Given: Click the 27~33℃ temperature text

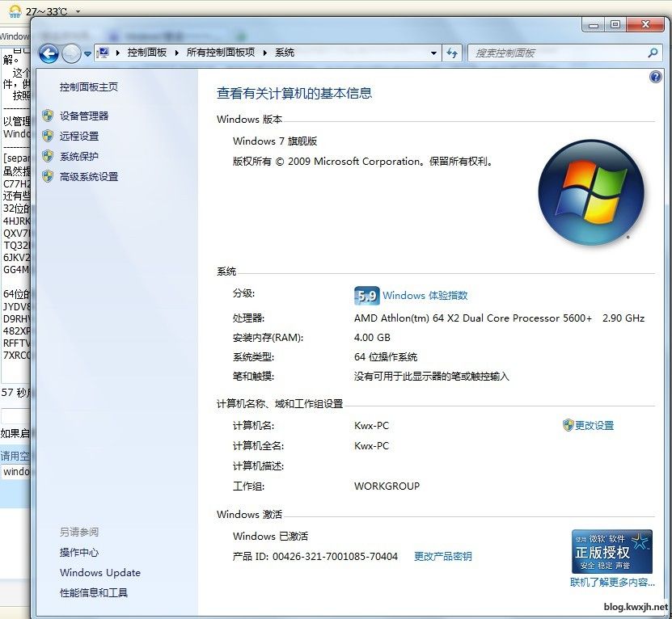Looking at the screenshot, I should click(x=46, y=11).
